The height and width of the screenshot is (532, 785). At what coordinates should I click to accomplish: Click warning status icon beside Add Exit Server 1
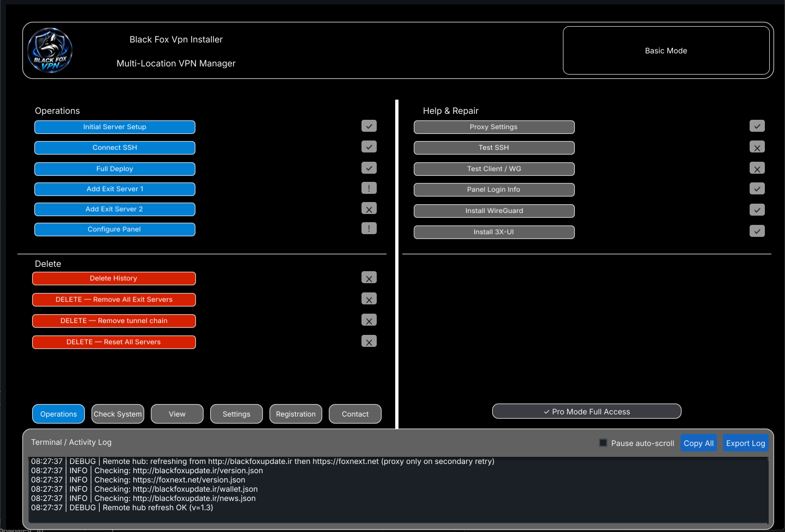369,188
